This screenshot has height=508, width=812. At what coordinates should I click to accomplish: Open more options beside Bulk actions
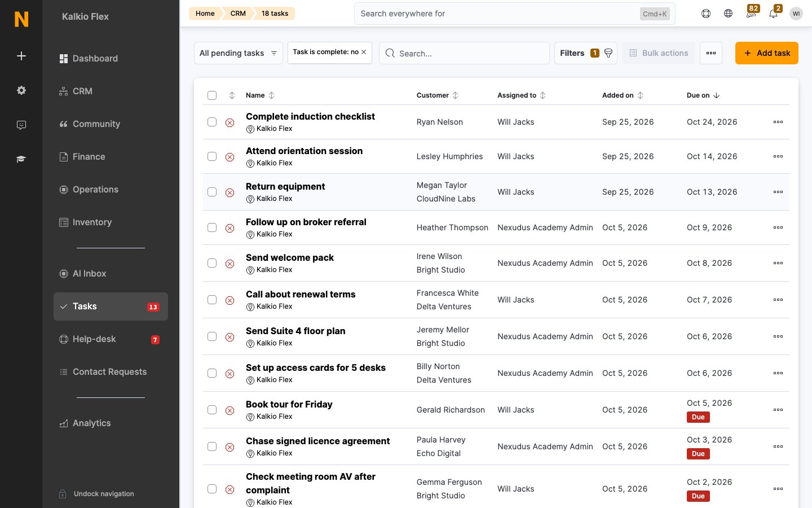point(711,53)
